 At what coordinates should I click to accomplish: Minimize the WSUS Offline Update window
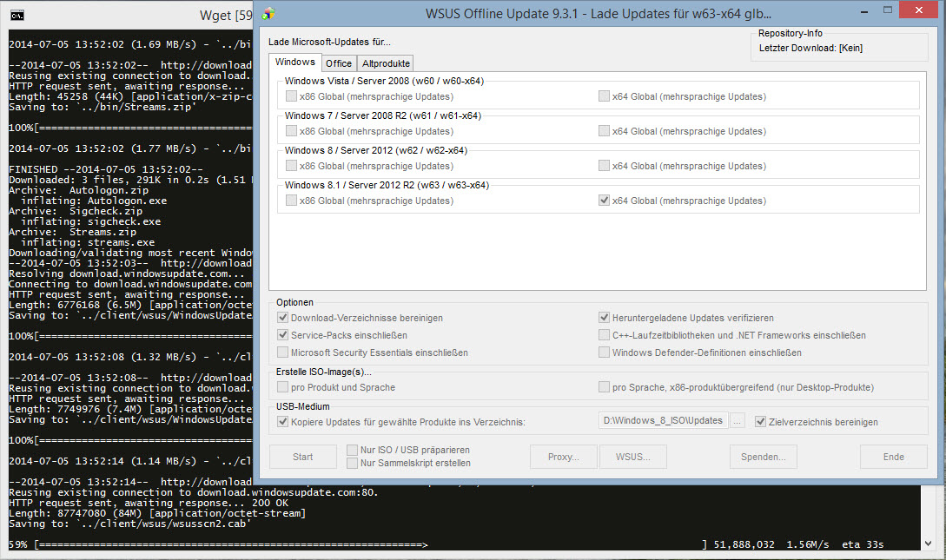coord(864,10)
